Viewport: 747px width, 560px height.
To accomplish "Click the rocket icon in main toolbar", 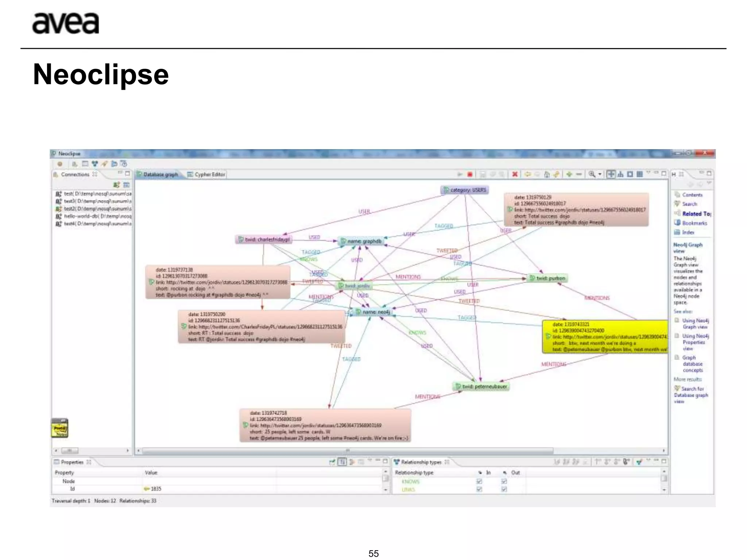I will click(x=104, y=164).
